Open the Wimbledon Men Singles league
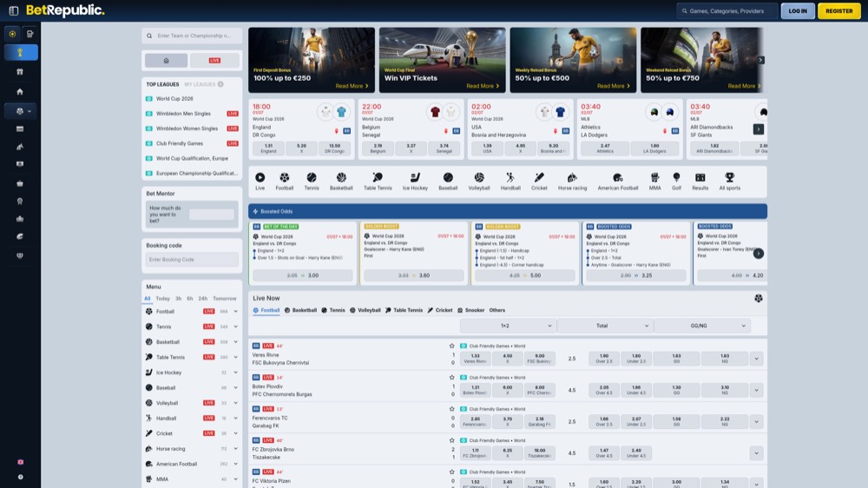 [x=183, y=114]
